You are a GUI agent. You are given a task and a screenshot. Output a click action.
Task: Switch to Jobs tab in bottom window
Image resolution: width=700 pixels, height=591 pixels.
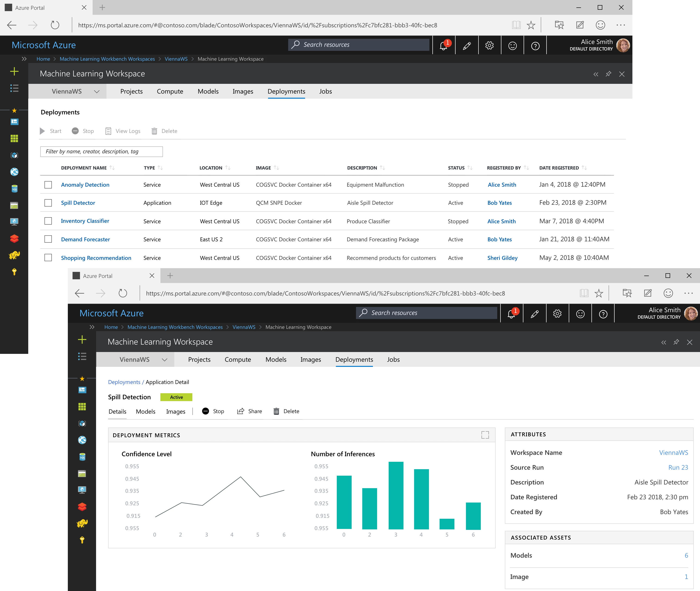[393, 359]
